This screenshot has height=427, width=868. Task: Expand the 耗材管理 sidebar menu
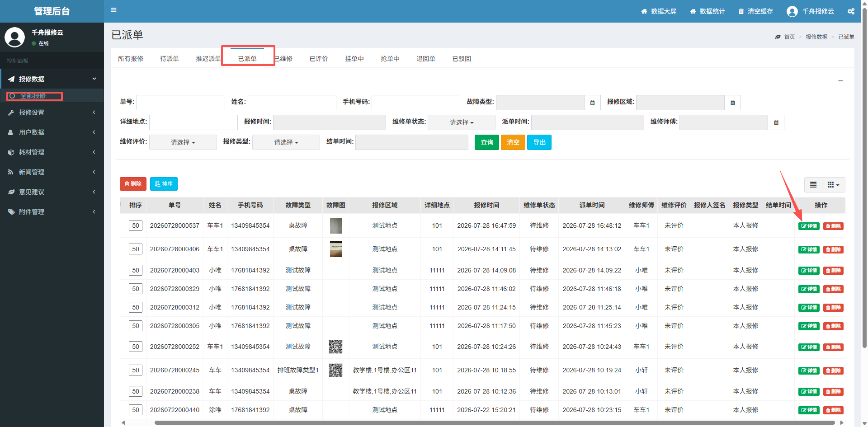point(52,152)
